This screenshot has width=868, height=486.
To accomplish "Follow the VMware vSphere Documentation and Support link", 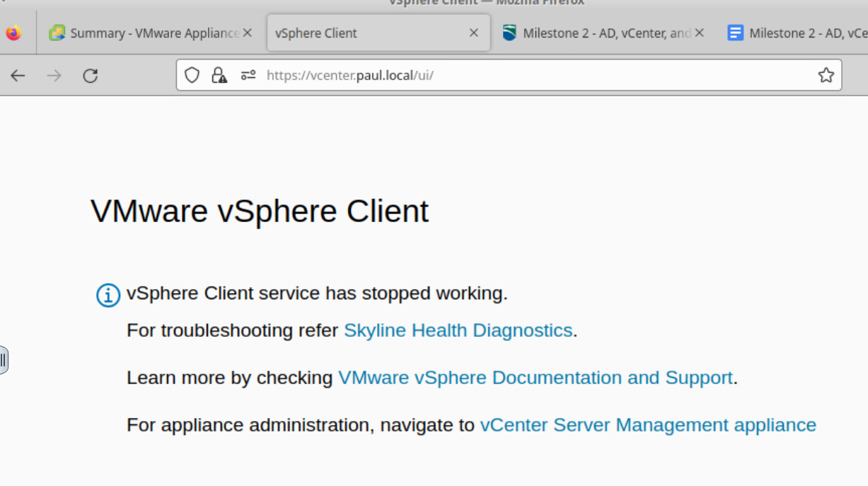I will pyautogui.click(x=535, y=378).
